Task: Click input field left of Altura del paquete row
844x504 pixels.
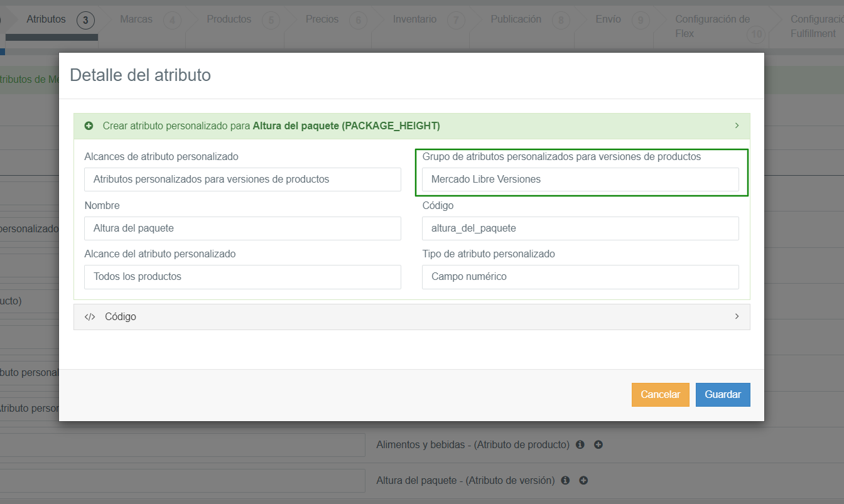Action: (x=182, y=481)
